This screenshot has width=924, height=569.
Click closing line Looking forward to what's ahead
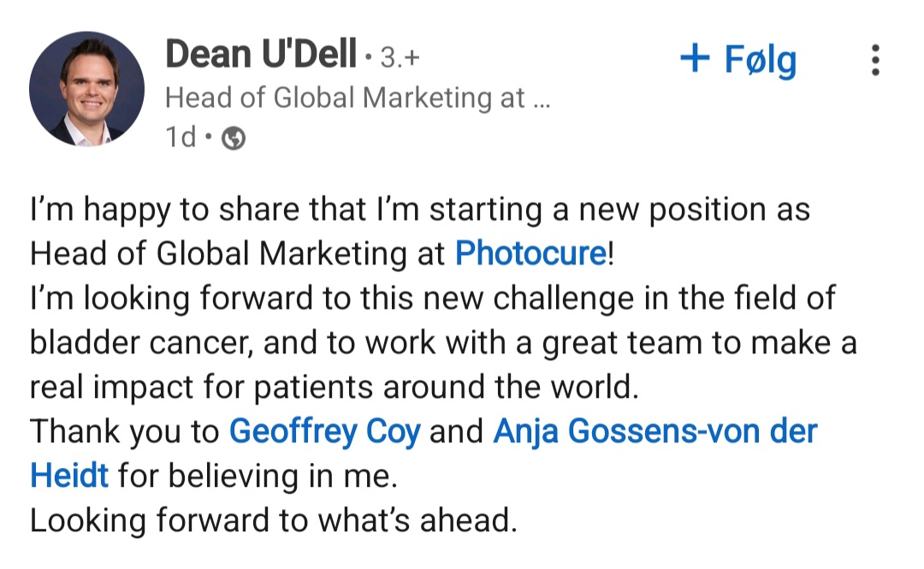274,520
